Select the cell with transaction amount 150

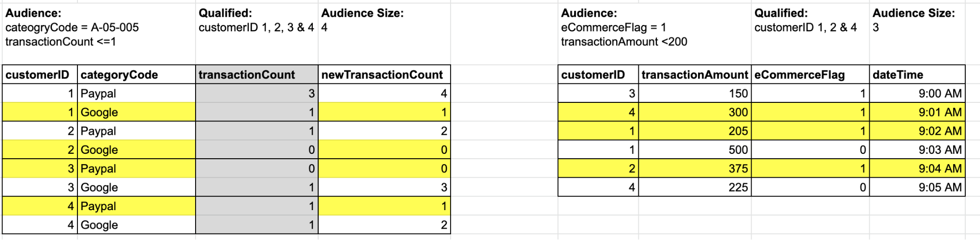click(694, 94)
